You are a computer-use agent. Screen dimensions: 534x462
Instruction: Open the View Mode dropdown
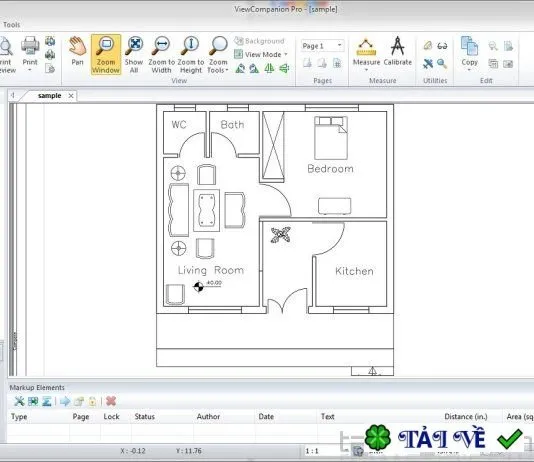tap(261, 54)
